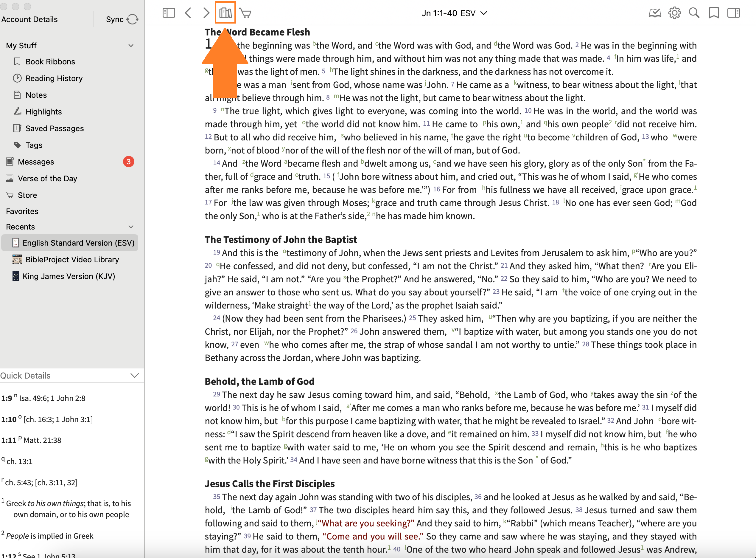This screenshot has height=558, width=756.
Task: Click the back navigation arrow
Action: point(188,13)
